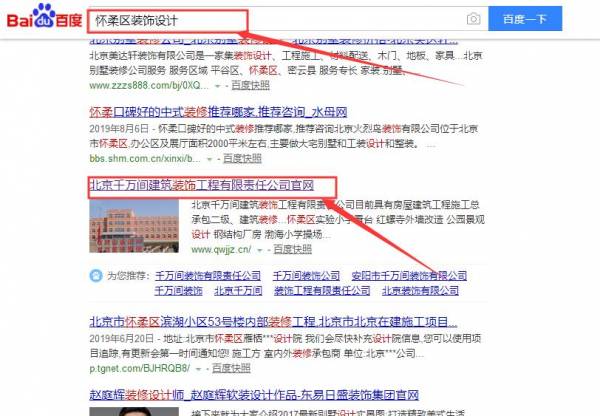This screenshot has width=600, height=416.
Task: Focus the search box containing 怀柔区装饰设计
Action: pos(270,19)
